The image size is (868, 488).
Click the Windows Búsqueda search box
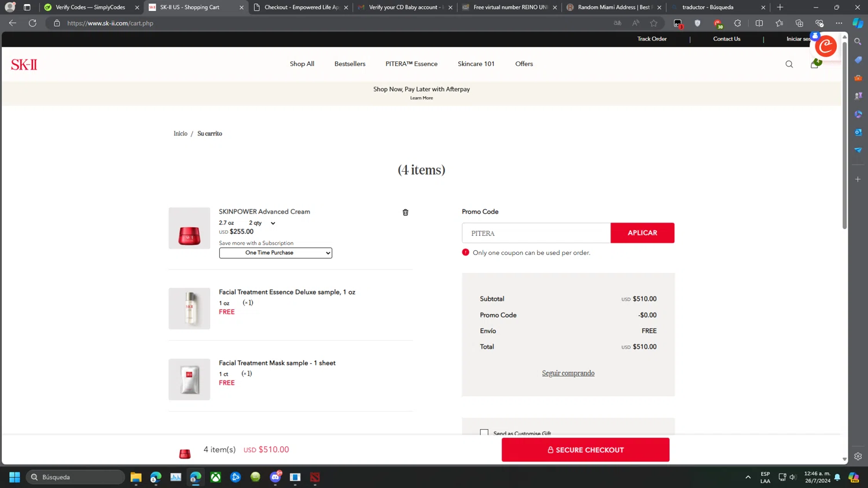coord(75,477)
